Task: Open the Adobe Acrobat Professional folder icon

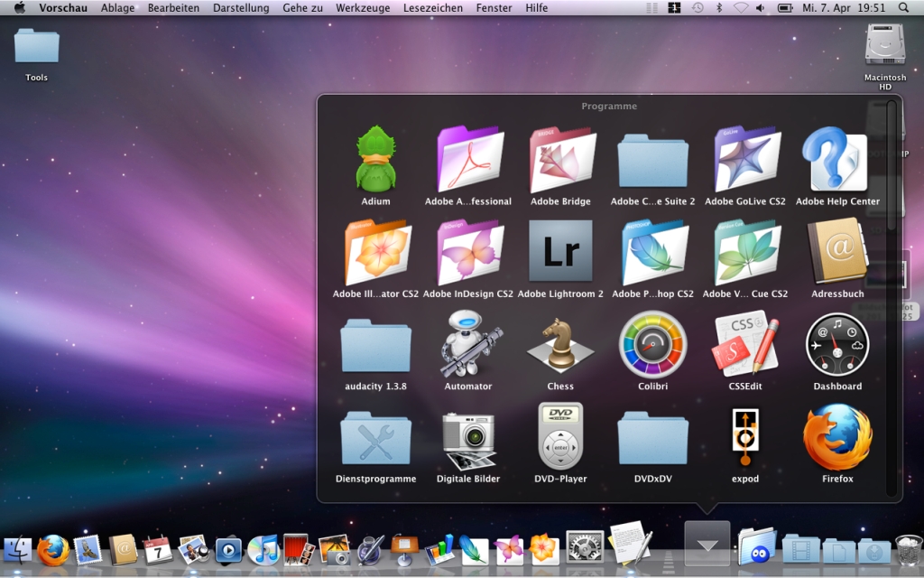Action: tap(469, 159)
